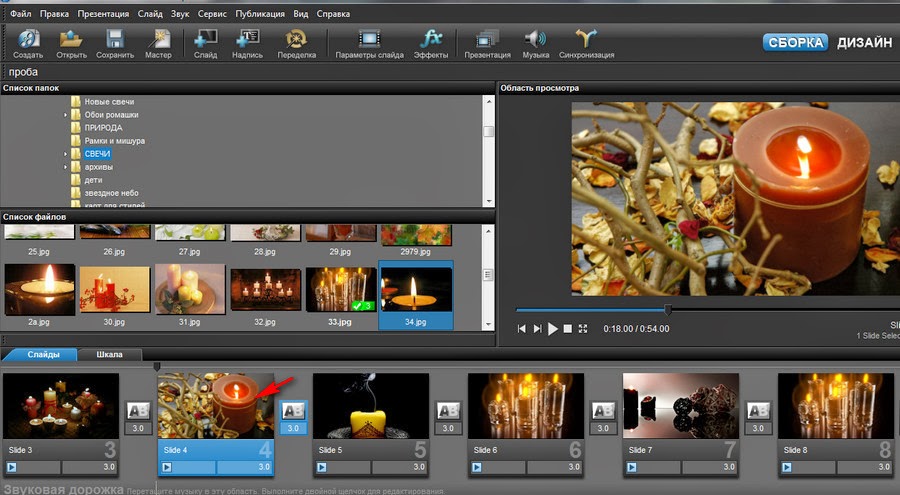Jump to next slide in preview
This screenshot has height=495, width=900.
click(537, 328)
